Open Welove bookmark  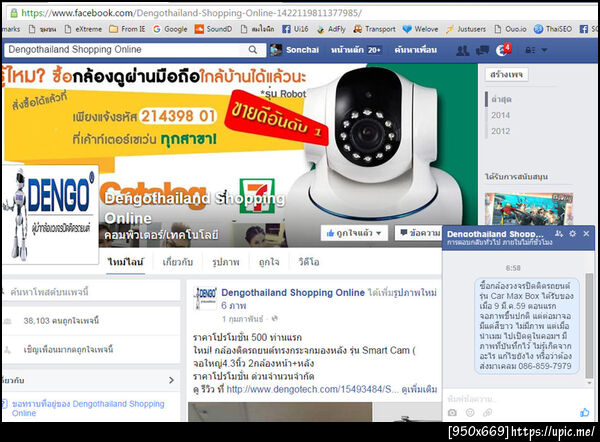[x=421, y=29]
